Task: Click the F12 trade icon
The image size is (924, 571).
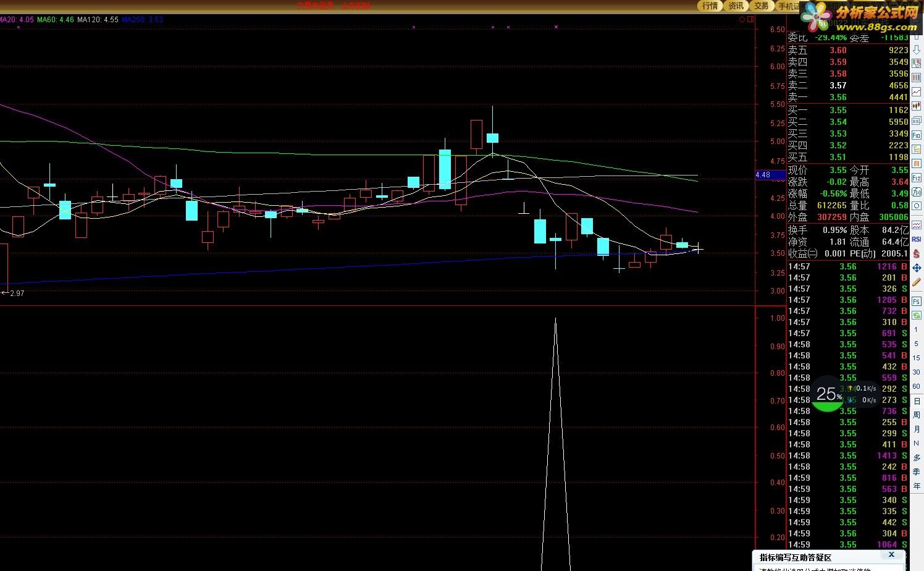Action: coord(917,177)
